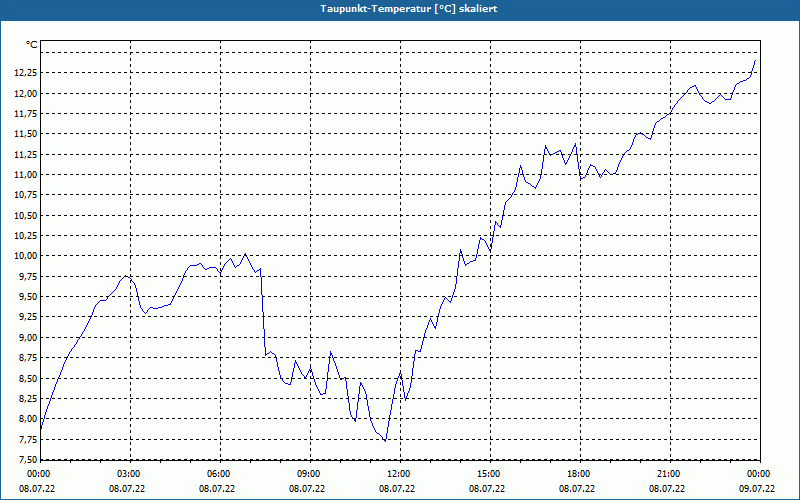800x500 pixels.
Task: Click the 12:00 time axis label
Action: pos(399,474)
